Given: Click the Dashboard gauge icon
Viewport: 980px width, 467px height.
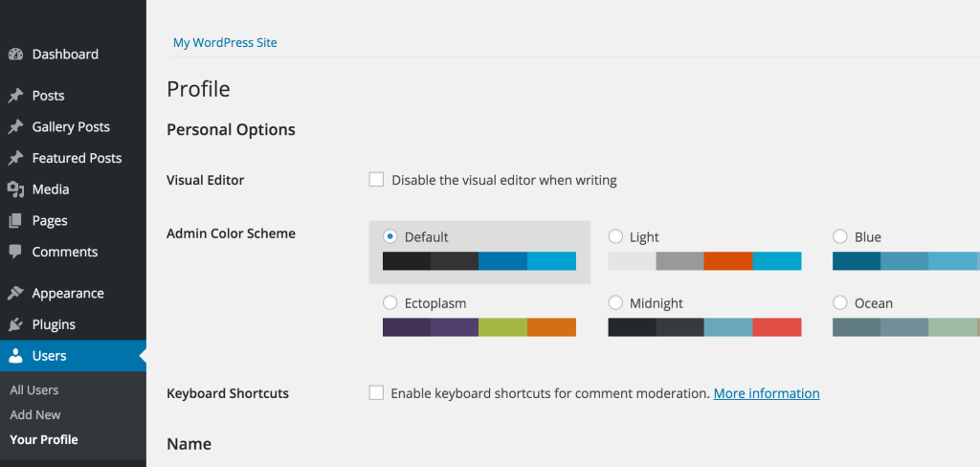Looking at the screenshot, I should coord(15,55).
